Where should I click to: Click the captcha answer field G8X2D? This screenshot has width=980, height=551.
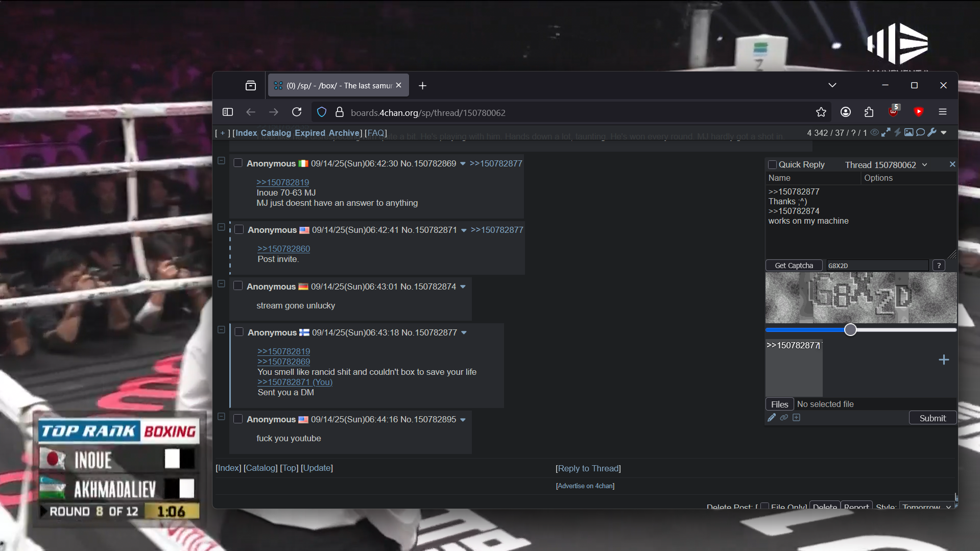click(x=877, y=266)
